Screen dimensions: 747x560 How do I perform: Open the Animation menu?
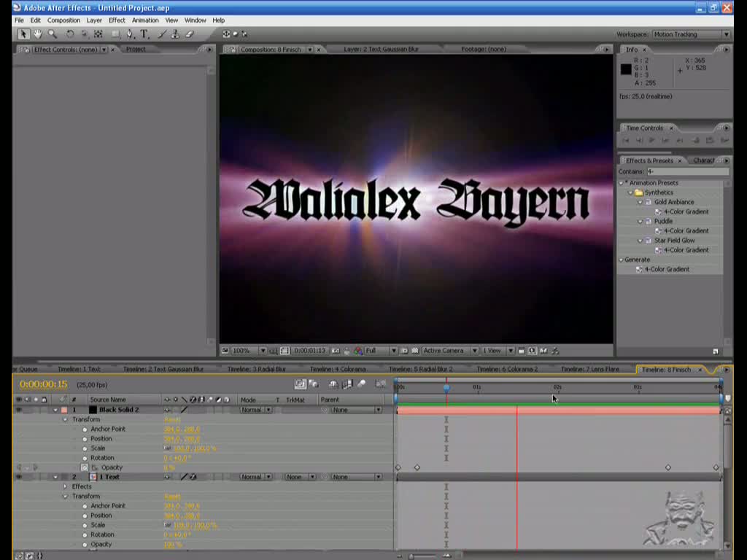pos(145,20)
